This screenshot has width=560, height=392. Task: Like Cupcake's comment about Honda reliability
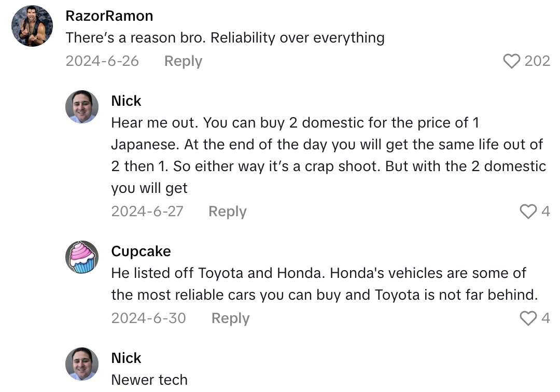tap(528, 318)
